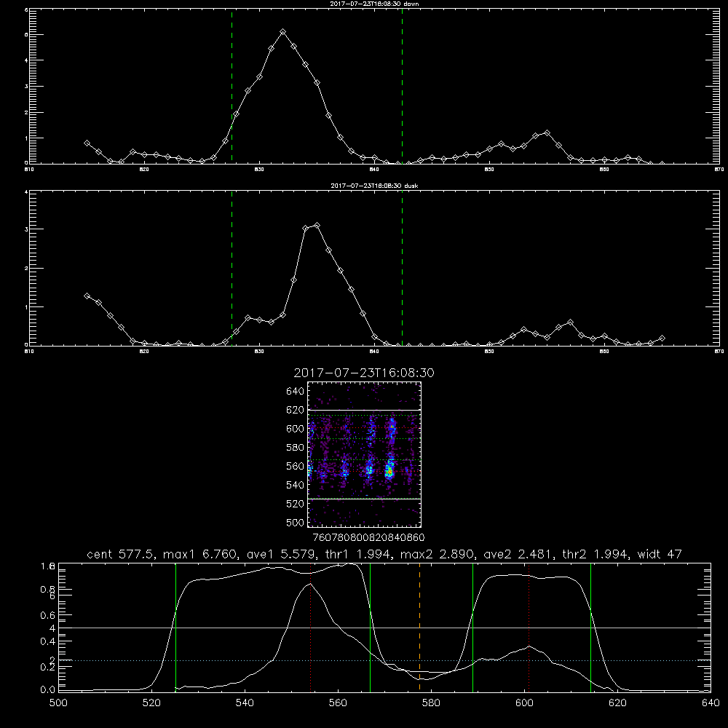Click the dawn plot title text

click(373, 4)
